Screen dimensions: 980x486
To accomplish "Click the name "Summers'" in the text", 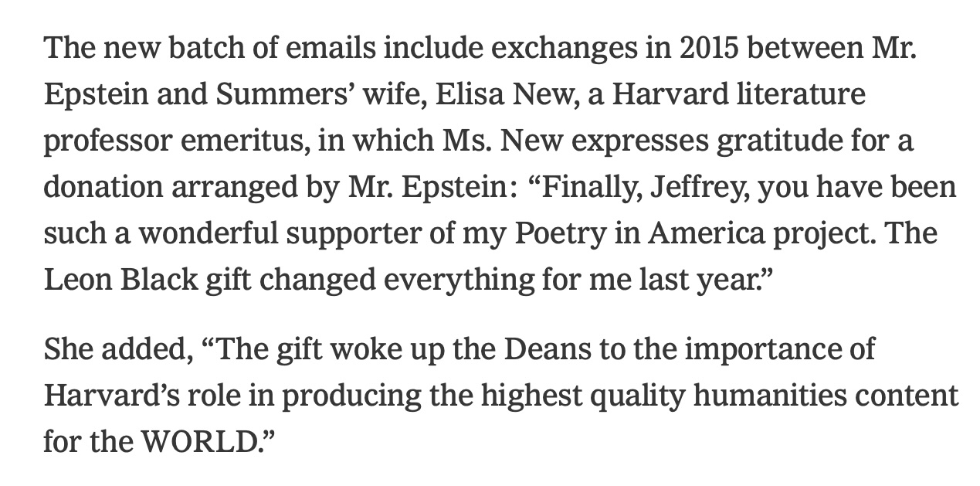I will [268, 95].
